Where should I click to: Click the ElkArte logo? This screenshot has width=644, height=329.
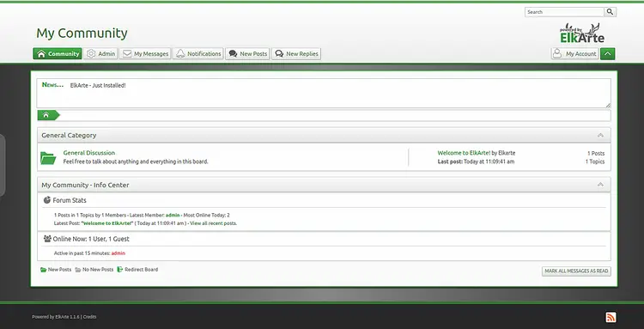(582, 34)
